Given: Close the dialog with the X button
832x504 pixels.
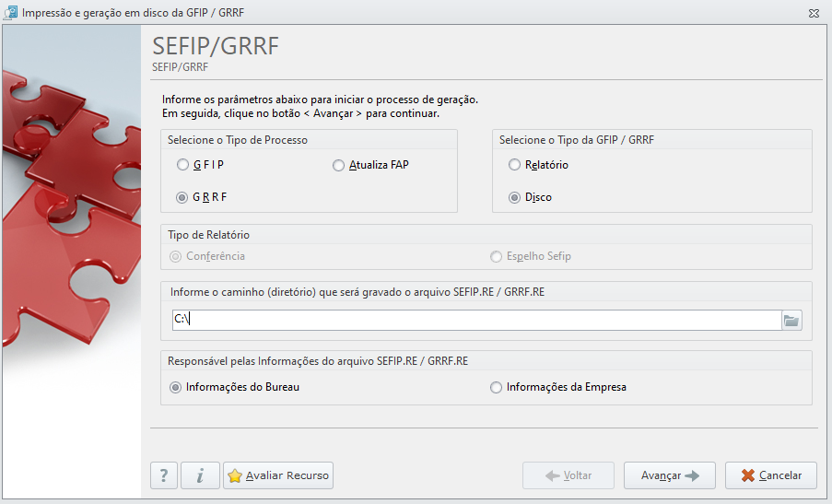Looking at the screenshot, I should click(814, 13).
